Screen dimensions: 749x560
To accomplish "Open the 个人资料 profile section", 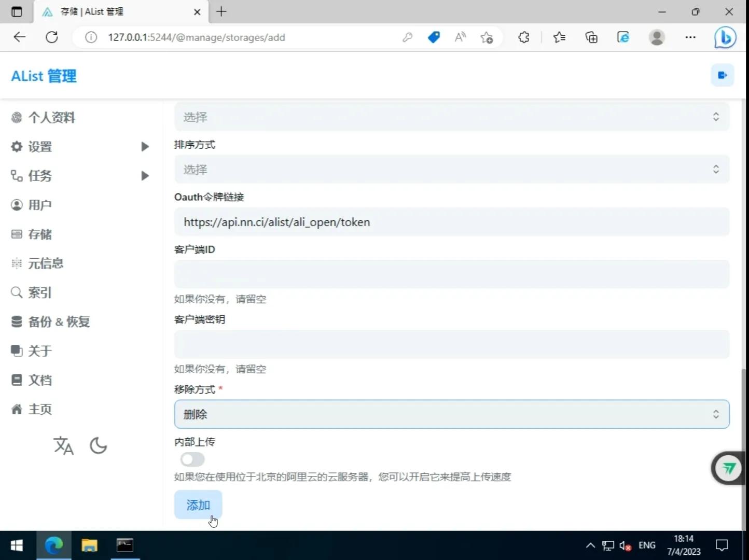I will point(51,117).
